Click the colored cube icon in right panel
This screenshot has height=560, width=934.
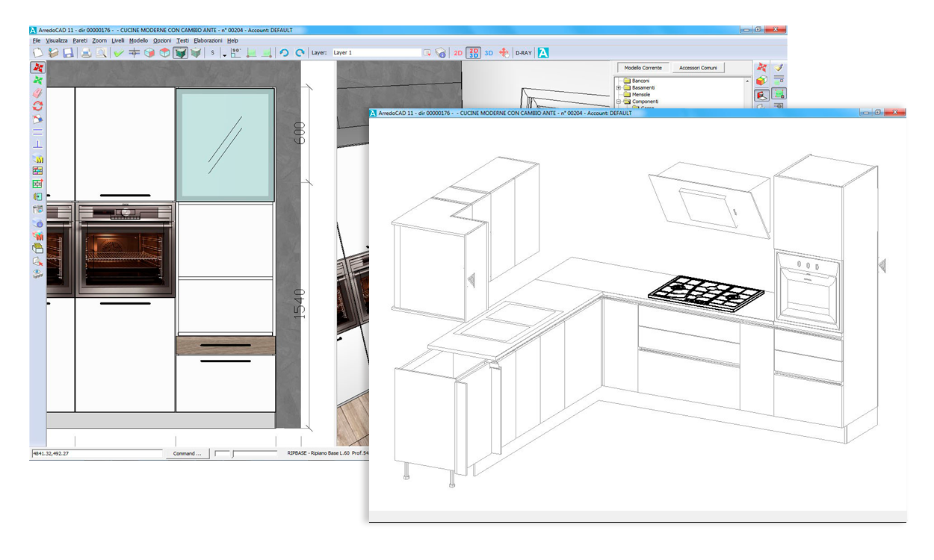[761, 81]
